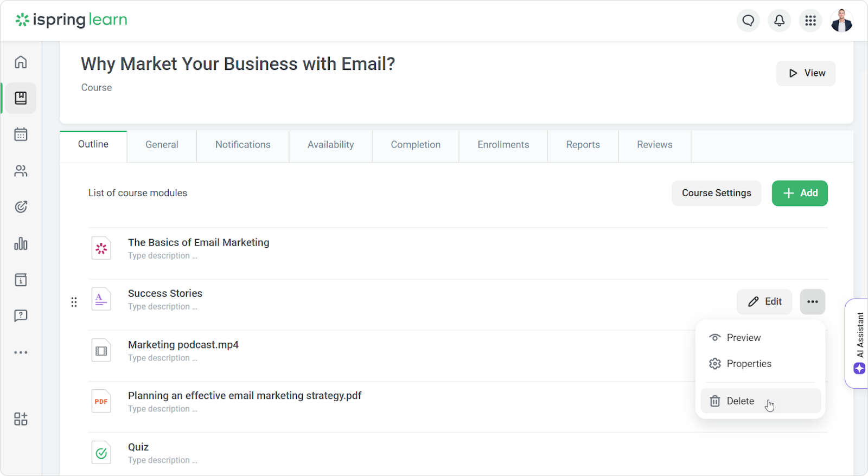868x476 pixels.
Task: Open the user profile avatar
Action: [x=841, y=21]
